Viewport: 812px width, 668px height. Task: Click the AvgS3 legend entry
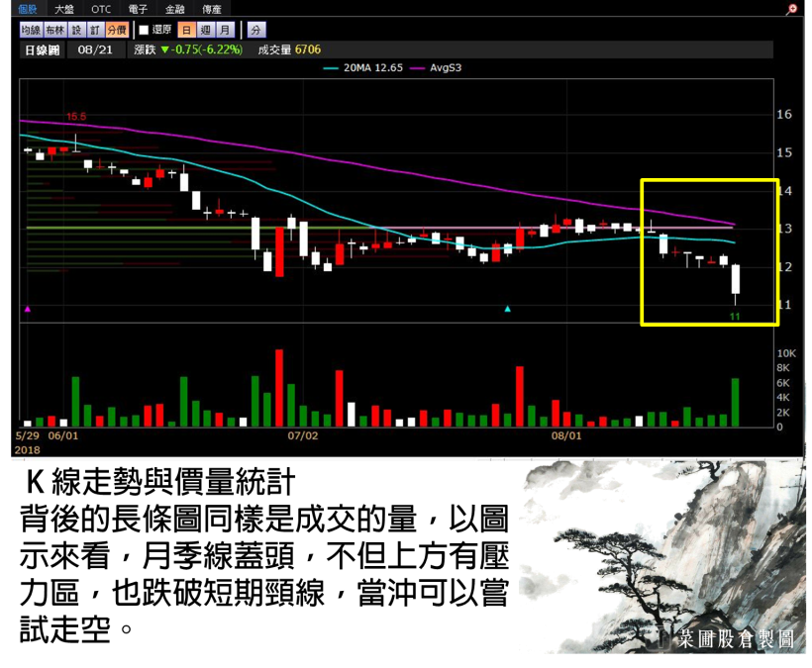point(446,68)
